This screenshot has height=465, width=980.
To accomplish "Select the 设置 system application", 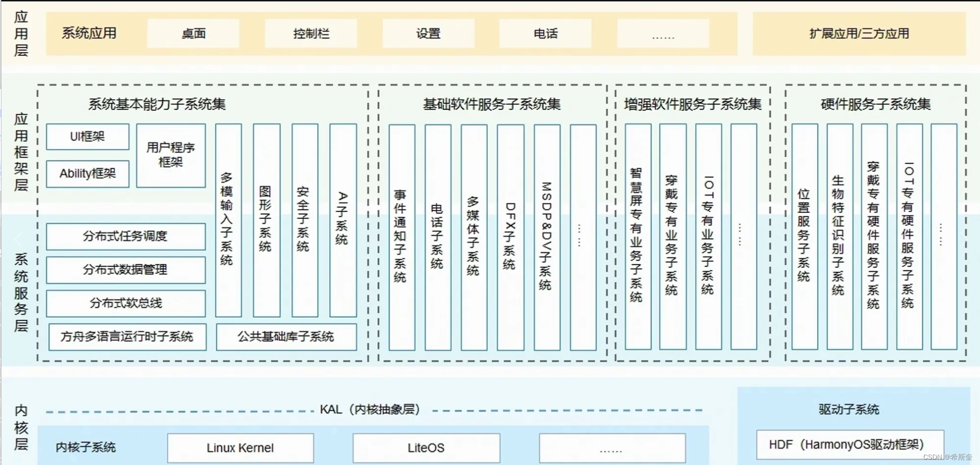I will (428, 33).
